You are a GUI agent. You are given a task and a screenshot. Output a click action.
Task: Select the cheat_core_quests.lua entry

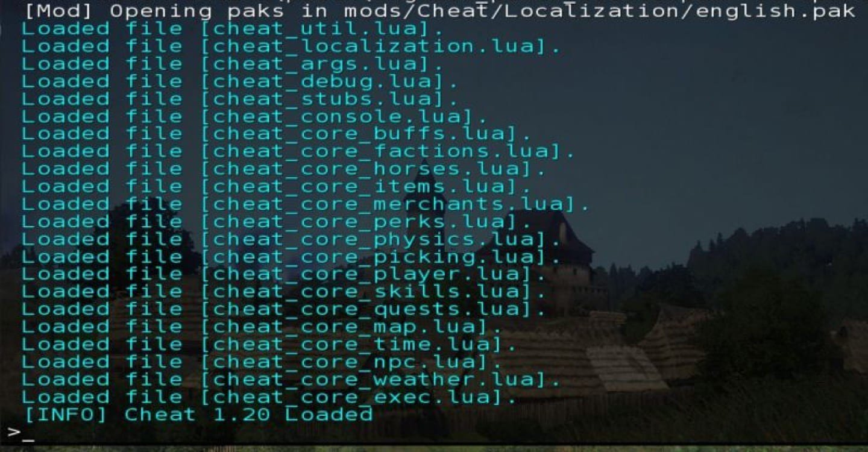click(284, 309)
